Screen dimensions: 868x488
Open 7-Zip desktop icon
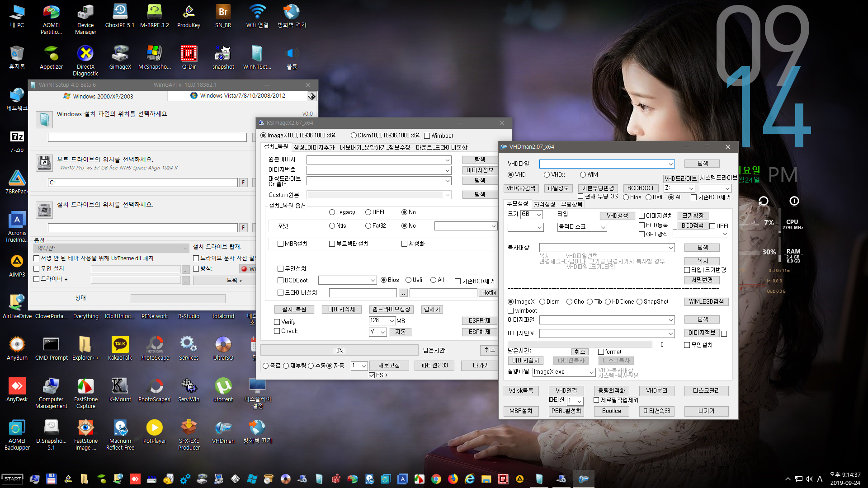coord(17,141)
